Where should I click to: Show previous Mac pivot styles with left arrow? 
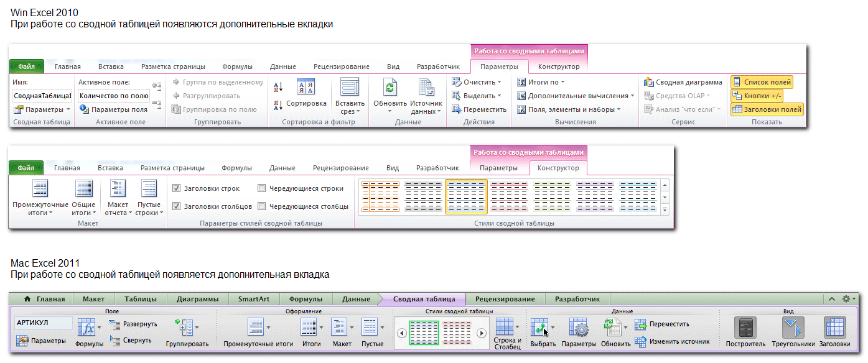[402, 333]
